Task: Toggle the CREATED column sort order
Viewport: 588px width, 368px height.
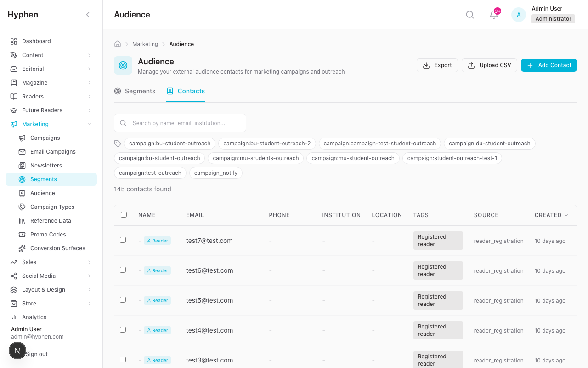Action: click(x=551, y=215)
